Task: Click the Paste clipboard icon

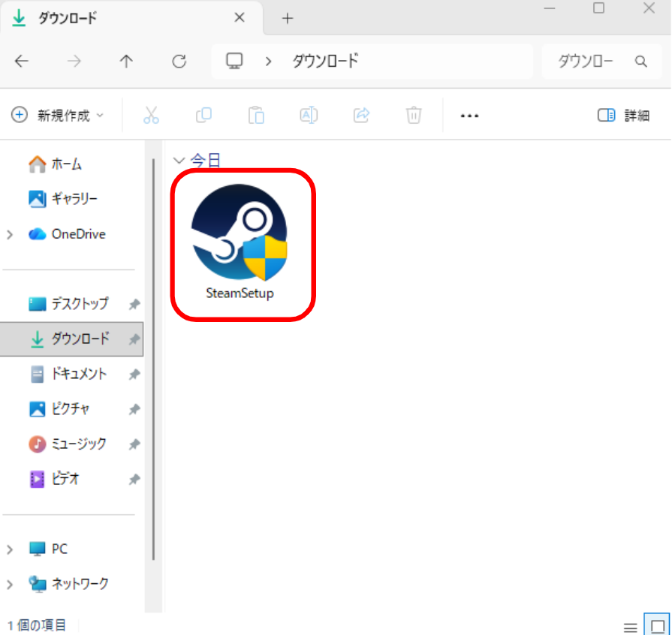Action: (x=256, y=116)
